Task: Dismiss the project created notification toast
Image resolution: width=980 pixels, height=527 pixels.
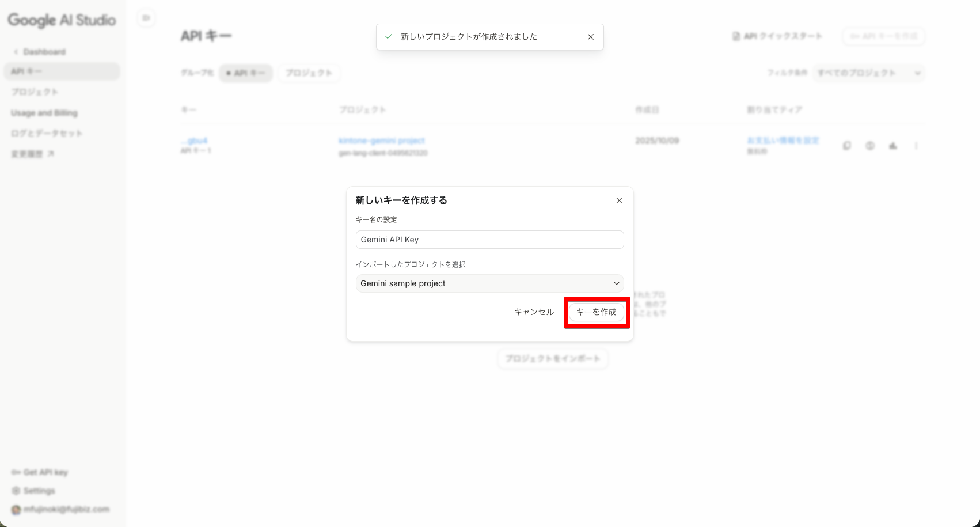Action: (x=590, y=37)
